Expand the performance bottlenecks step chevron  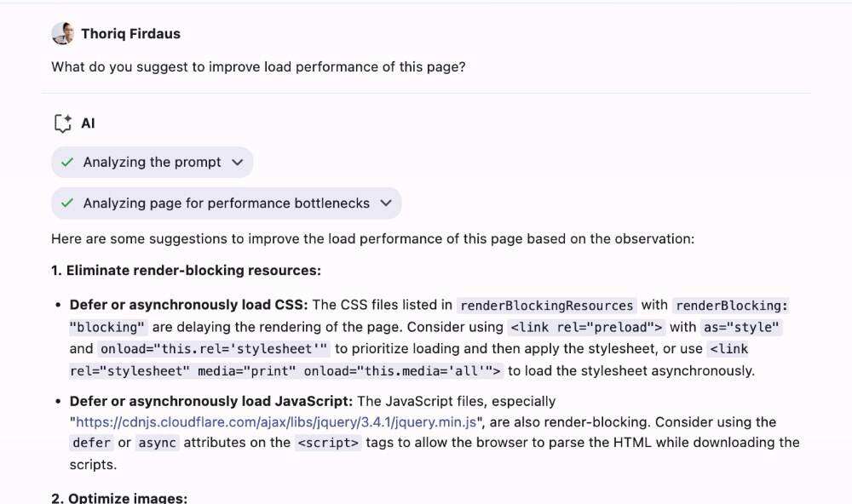[386, 203]
